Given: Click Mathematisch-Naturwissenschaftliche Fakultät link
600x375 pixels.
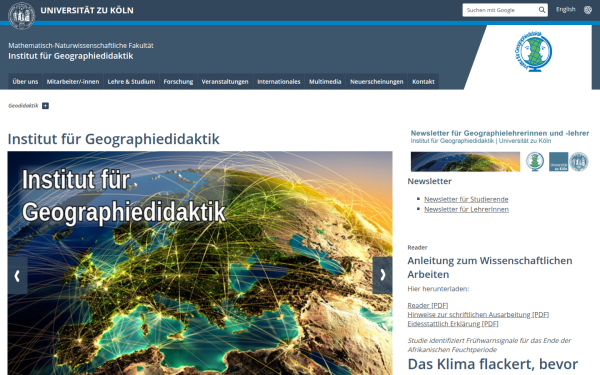Looking at the screenshot, I should [81, 46].
